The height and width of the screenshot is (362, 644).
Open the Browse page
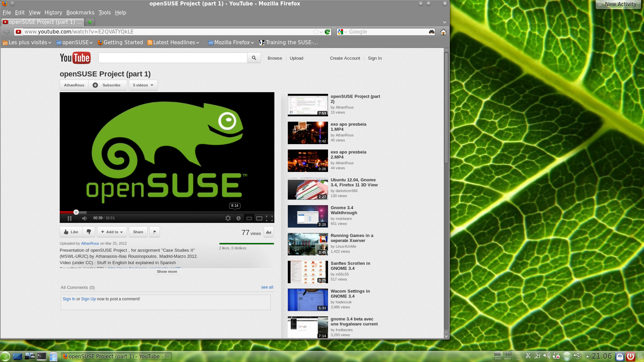click(x=275, y=58)
